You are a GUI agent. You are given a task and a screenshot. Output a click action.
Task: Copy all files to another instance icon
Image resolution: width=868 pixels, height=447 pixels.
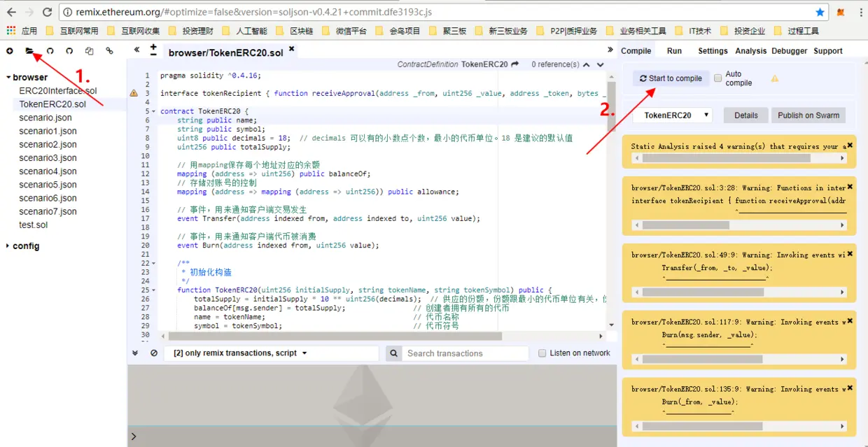coord(89,51)
